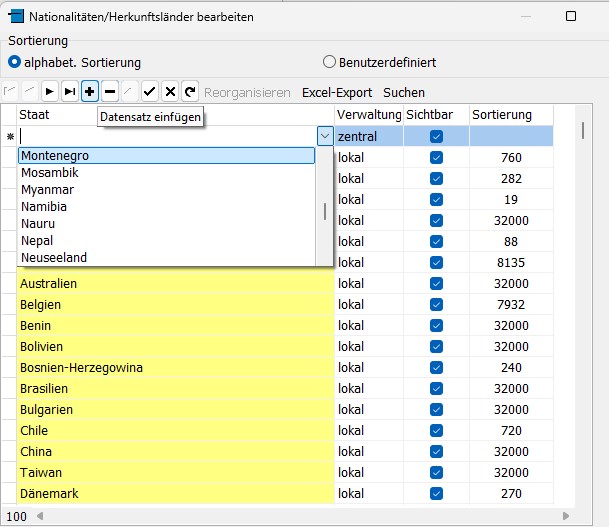Toggle Sichtbar checkbox for Chile

click(x=437, y=430)
